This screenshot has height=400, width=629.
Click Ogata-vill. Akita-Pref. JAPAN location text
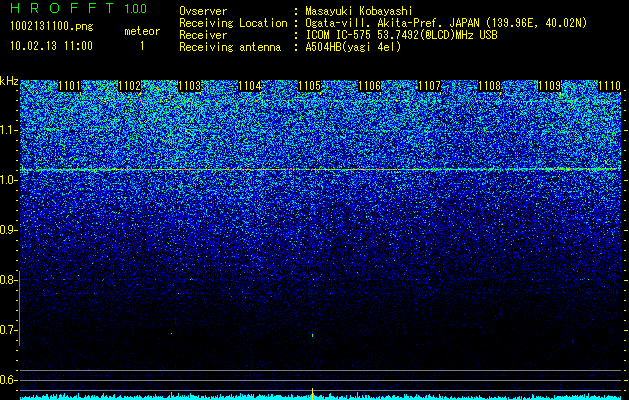[x=446, y=23]
